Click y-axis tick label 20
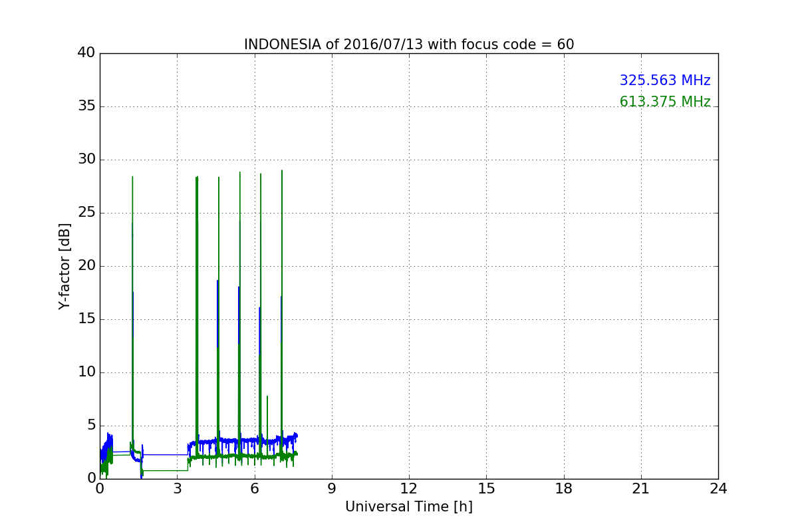The image size is (798, 532). pos(86,266)
